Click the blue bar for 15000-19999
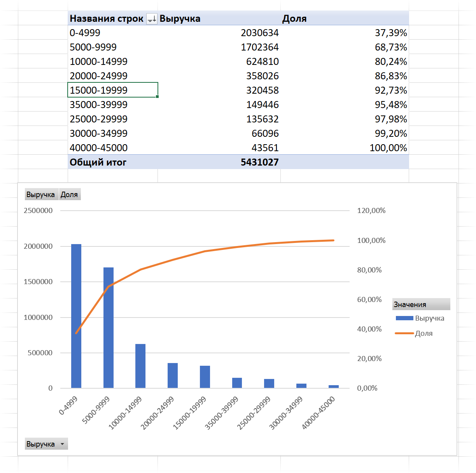Image resolution: width=476 pixels, height=473 pixels. pos(205,377)
